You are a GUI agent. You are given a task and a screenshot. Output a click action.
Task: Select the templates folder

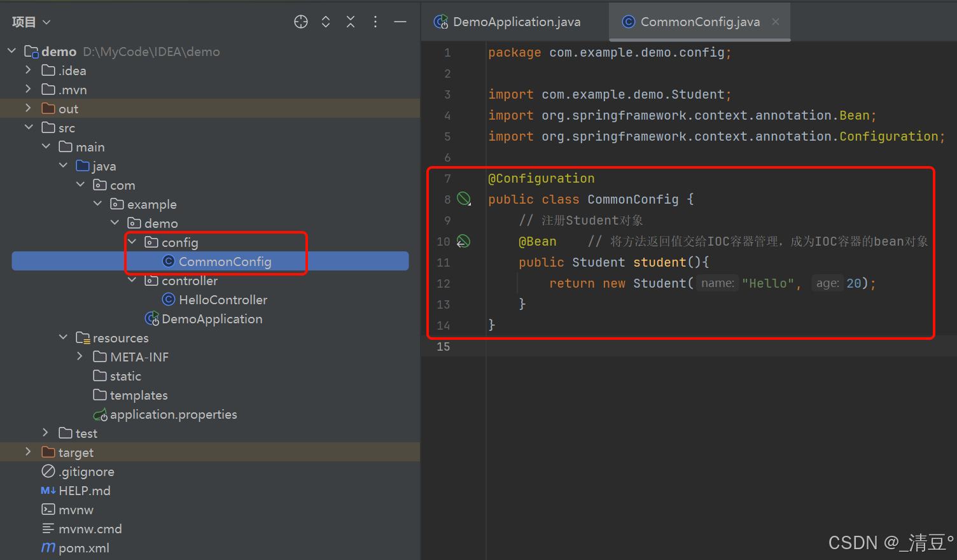point(139,395)
